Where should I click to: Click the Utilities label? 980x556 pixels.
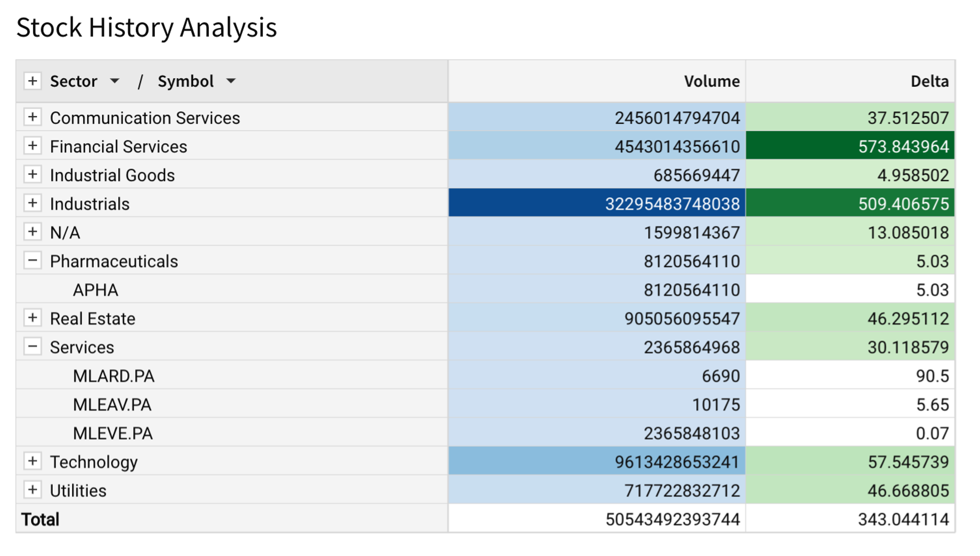78,491
